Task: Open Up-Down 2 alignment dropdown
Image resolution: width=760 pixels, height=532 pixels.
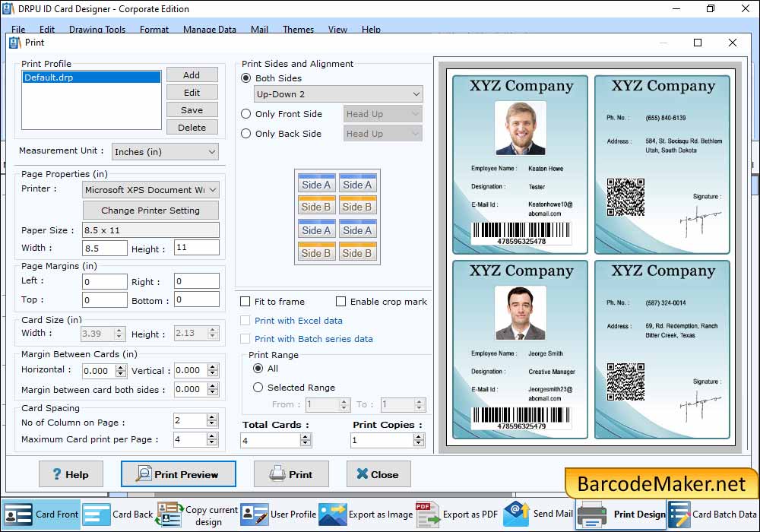Action: coord(338,94)
